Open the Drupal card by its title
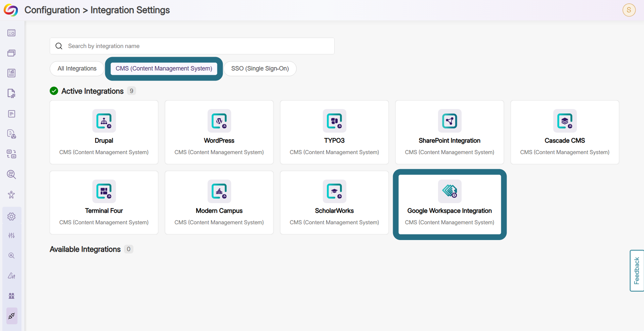This screenshot has width=644, height=331. click(104, 141)
